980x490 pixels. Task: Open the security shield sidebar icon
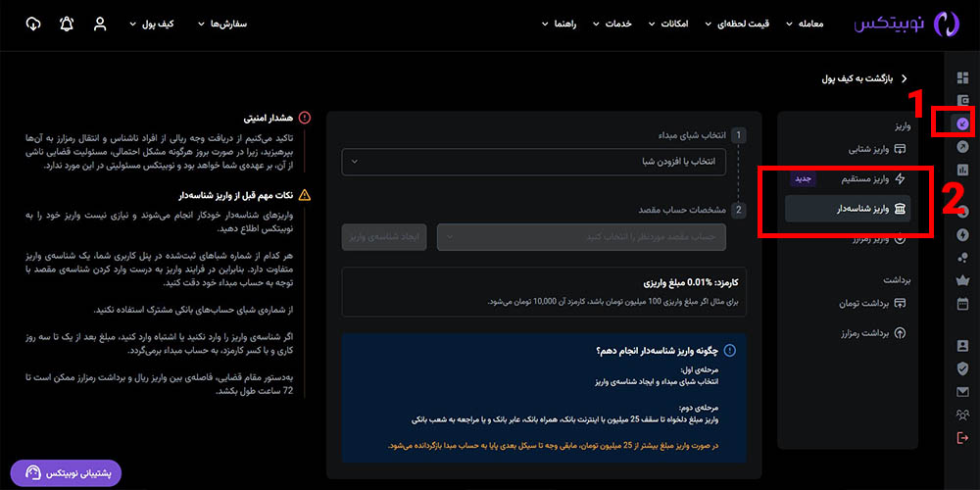pos(962,368)
